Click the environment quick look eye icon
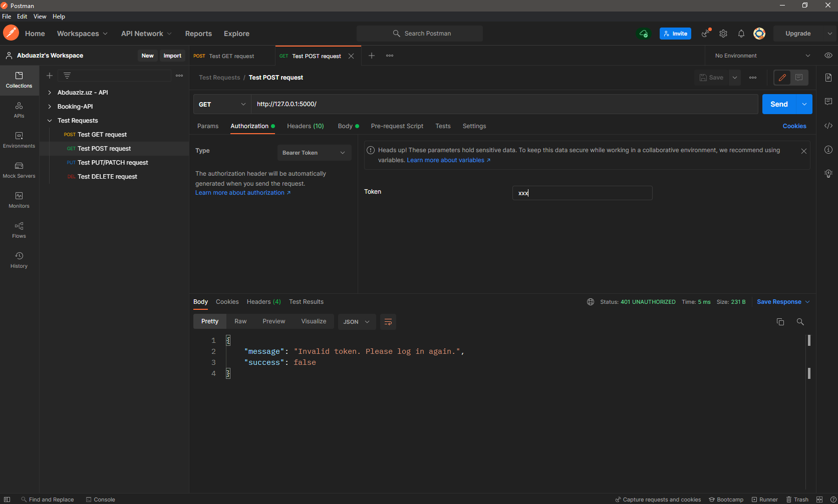This screenshot has width=838, height=504. [x=828, y=56]
